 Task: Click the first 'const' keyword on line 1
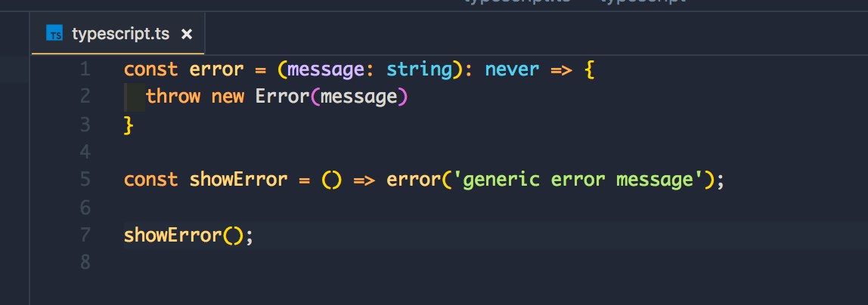tap(151, 69)
